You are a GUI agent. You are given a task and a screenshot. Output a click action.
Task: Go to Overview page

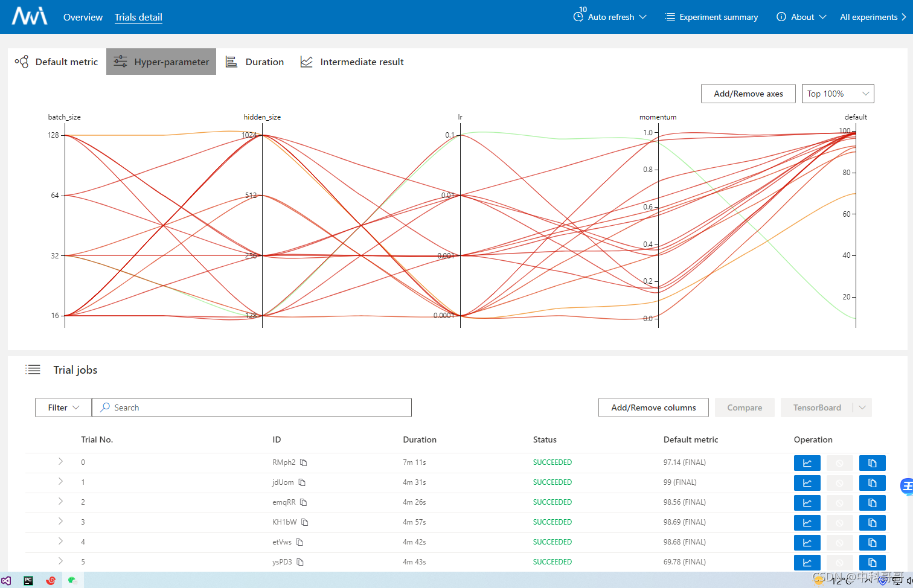coord(83,17)
